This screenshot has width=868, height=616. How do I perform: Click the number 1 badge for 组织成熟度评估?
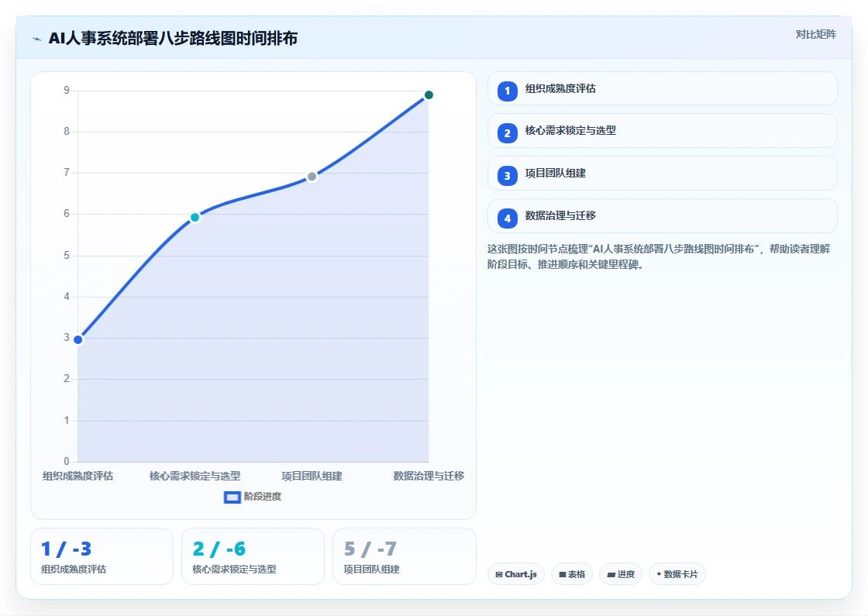[x=507, y=91]
